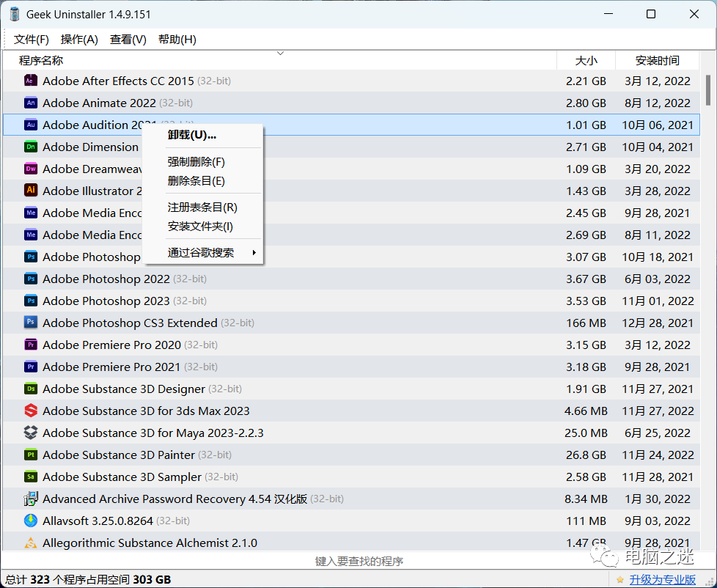The width and height of the screenshot is (717, 588).
Task: Click the Adobe Photoshop 2023 icon
Action: (31, 301)
